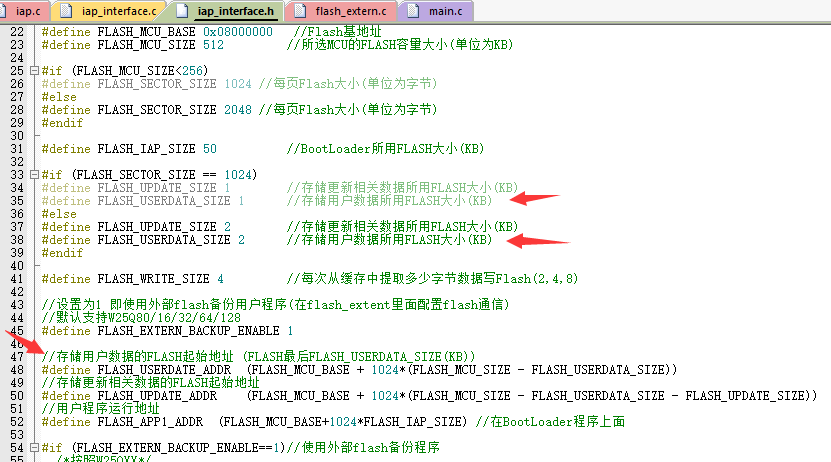The height and width of the screenshot is (462, 831).
Task: Click FLASH_UPDATE_SIZE on line 37
Action: [157, 227]
